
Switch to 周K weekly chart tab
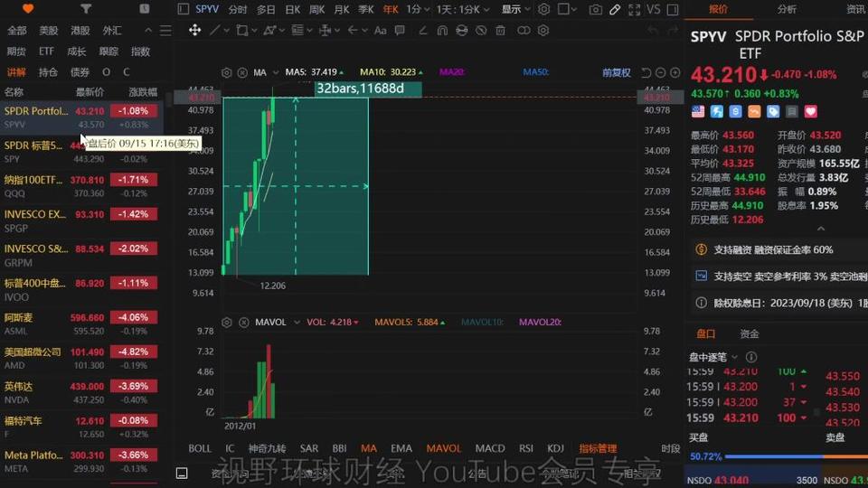[x=316, y=9]
